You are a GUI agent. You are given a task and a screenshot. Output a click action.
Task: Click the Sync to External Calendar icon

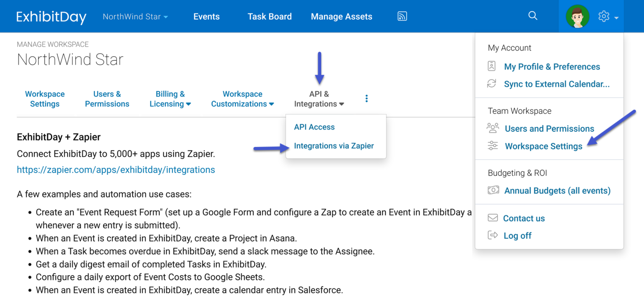pyautogui.click(x=491, y=84)
